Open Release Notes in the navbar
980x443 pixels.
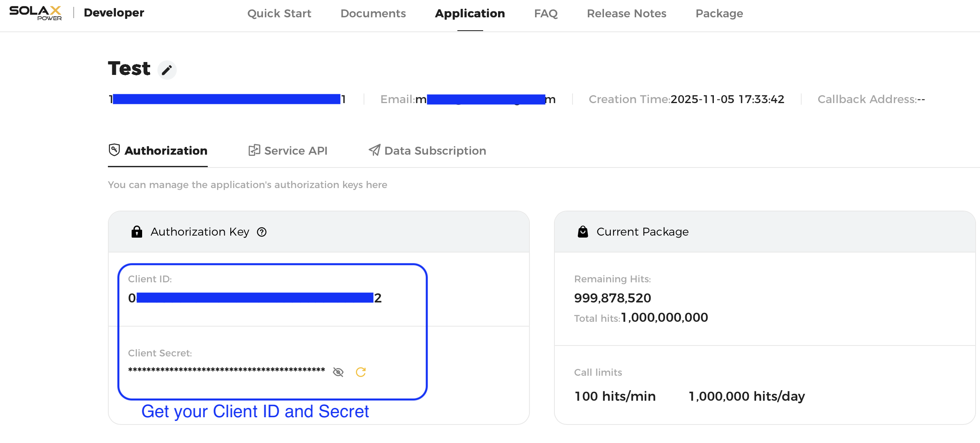[x=626, y=14]
